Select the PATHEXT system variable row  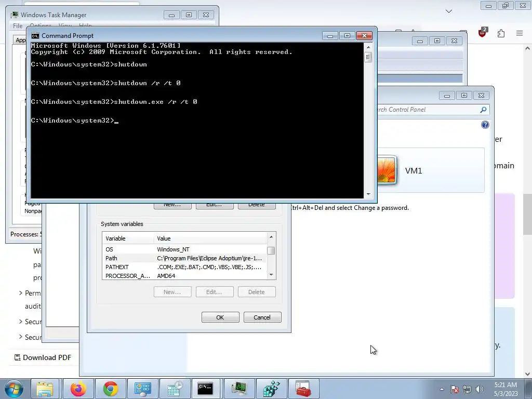[x=185, y=267]
